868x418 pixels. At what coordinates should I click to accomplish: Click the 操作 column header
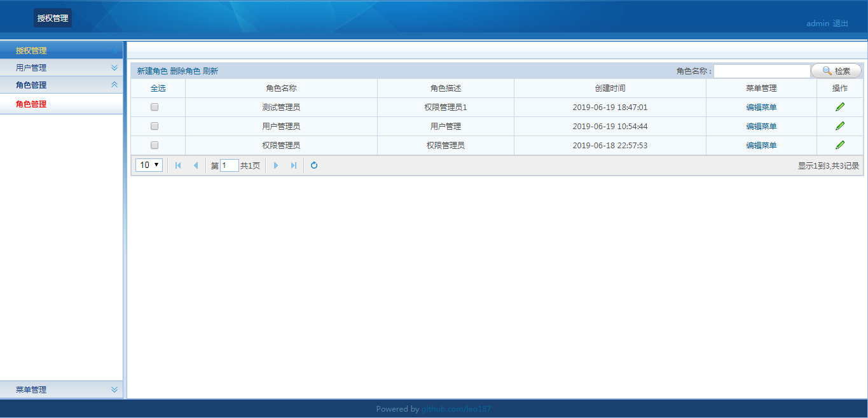click(840, 88)
